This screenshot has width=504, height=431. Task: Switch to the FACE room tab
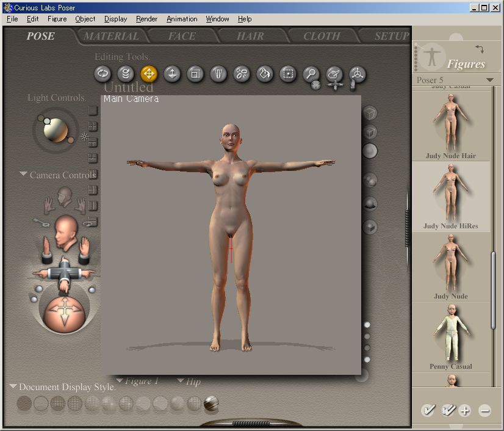point(182,36)
